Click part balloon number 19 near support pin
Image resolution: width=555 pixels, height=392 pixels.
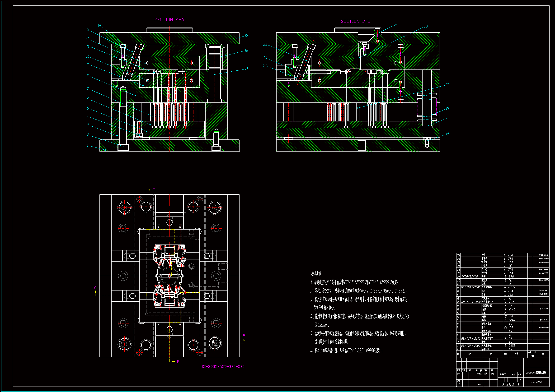point(447,134)
